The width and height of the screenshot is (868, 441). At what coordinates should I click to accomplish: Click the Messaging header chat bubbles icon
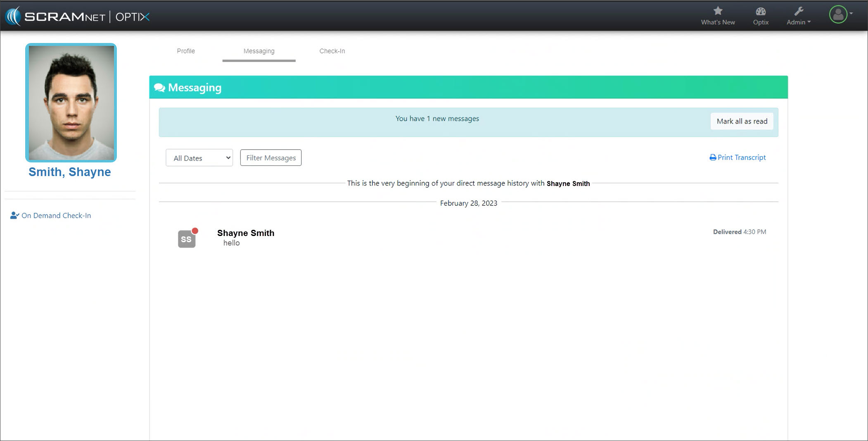coord(159,88)
